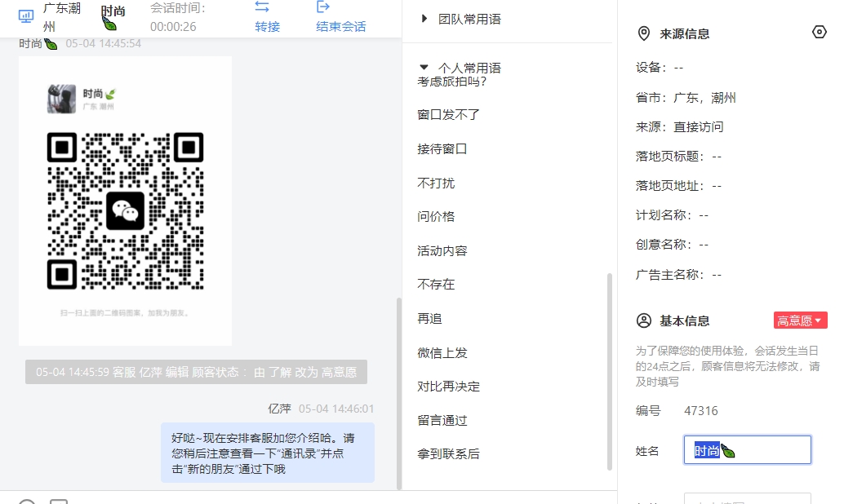Click the location pin icon beside 来源信息
Image resolution: width=844 pixels, height=504 pixels.
tap(644, 34)
